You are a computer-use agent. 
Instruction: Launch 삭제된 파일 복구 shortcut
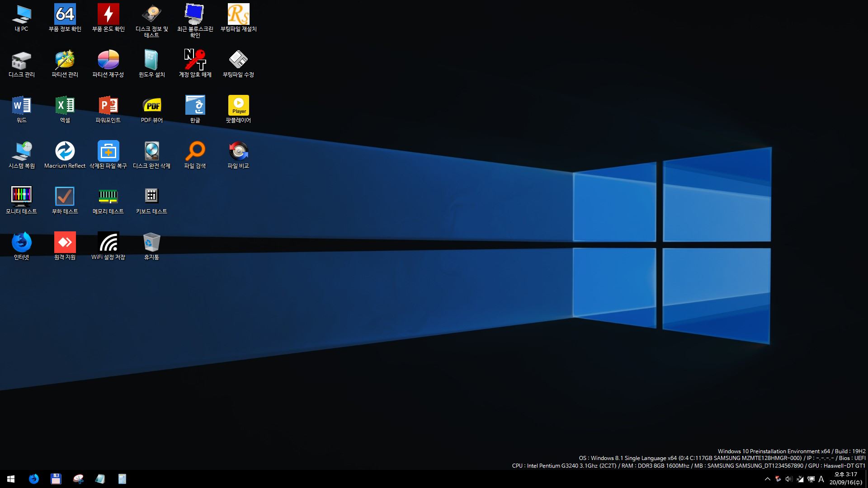pos(108,155)
